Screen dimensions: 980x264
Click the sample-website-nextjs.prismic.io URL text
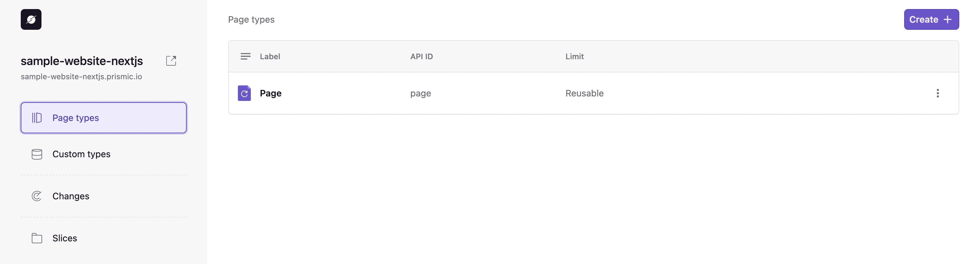81,77
